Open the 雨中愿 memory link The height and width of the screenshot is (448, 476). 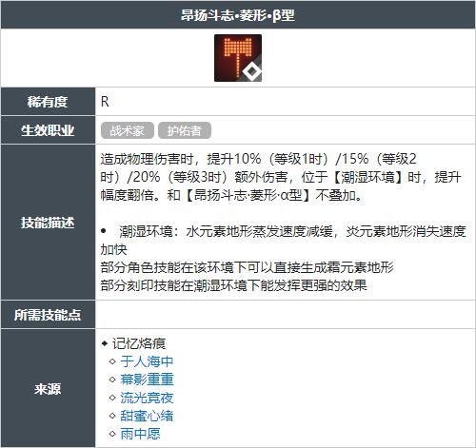(140, 434)
